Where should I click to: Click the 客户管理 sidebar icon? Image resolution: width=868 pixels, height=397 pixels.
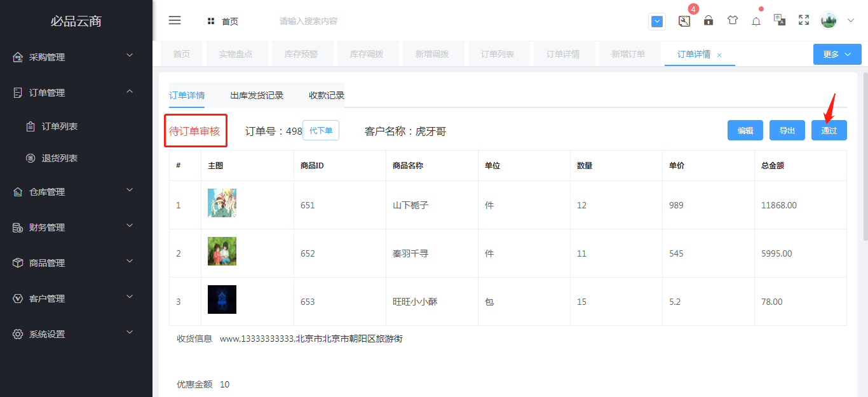click(x=18, y=299)
